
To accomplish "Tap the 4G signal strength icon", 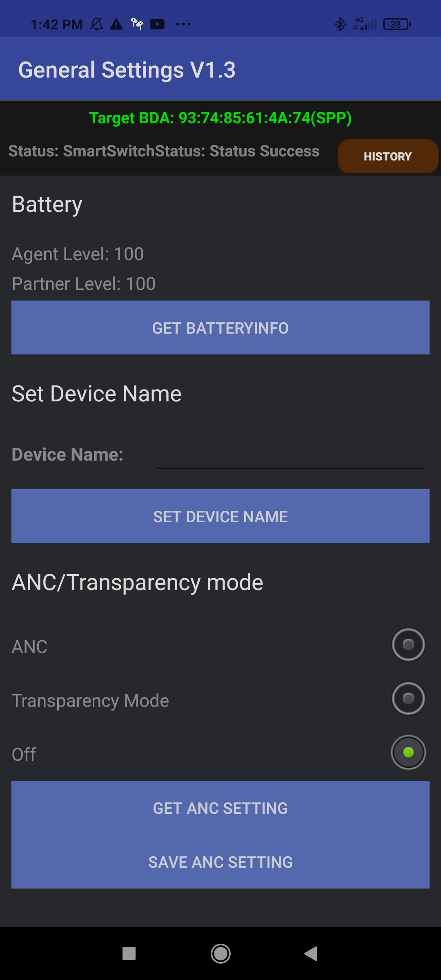I will point(365,24).
